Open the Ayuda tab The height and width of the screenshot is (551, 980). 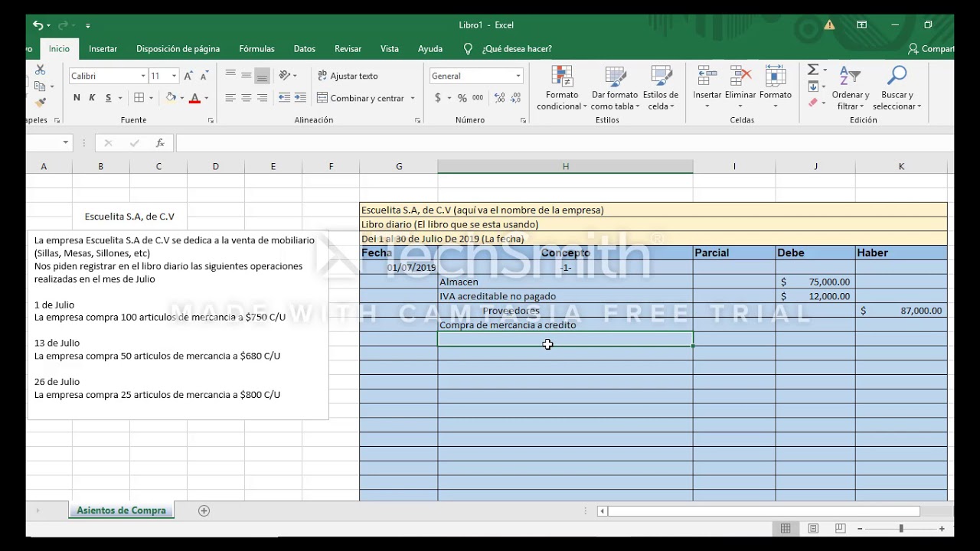coord(430,48)
